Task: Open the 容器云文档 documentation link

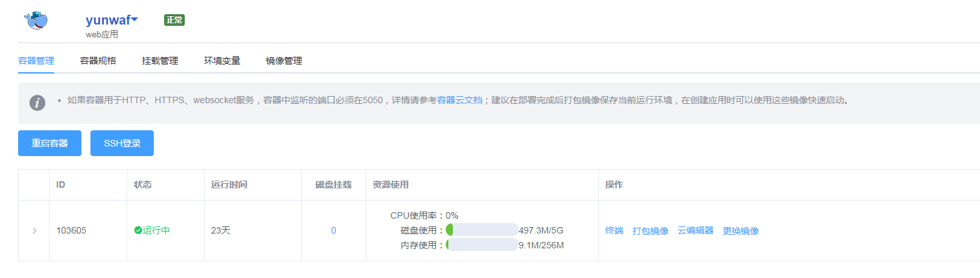Action: (x=460, y=100)
